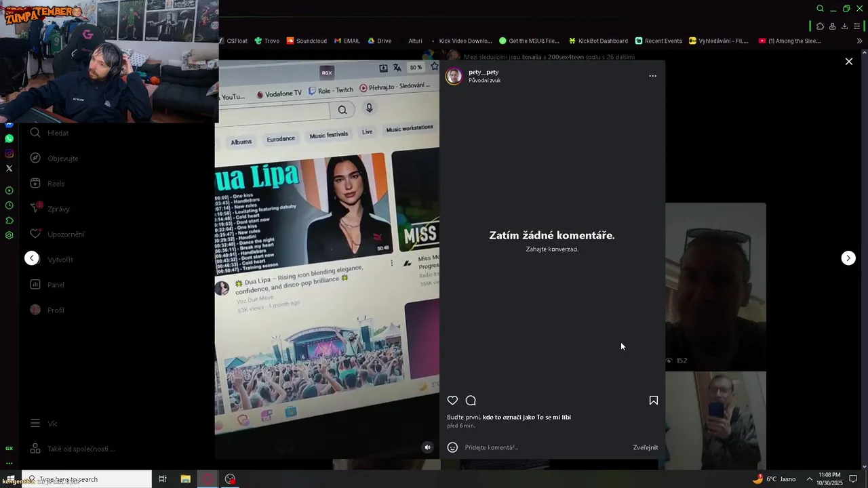
Task: Open the emoji picker in the comment box
Action: pos(452,447)
